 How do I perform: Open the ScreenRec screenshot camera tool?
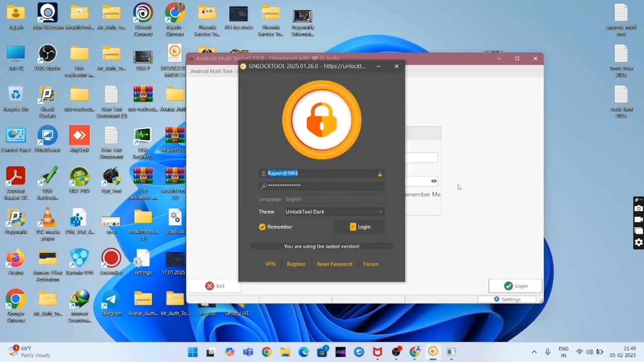point(638,209)
